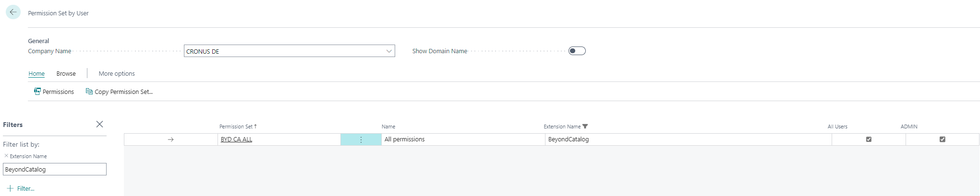Close the Filters pane
The height and width of the screenshot is (196, 980).
pyautogui.click(x=99, y=124)
